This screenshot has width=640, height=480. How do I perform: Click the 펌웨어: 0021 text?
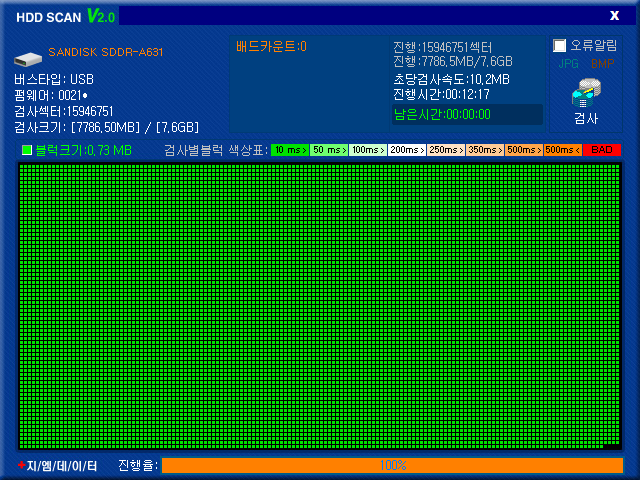tap(51, 96)
